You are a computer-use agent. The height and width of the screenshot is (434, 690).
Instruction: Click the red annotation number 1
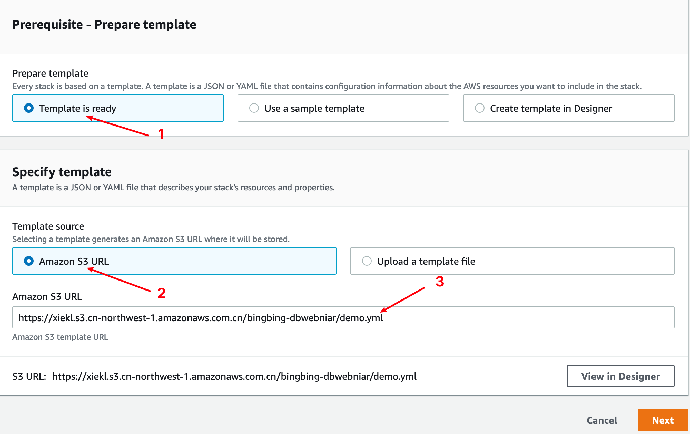(162, 135)
